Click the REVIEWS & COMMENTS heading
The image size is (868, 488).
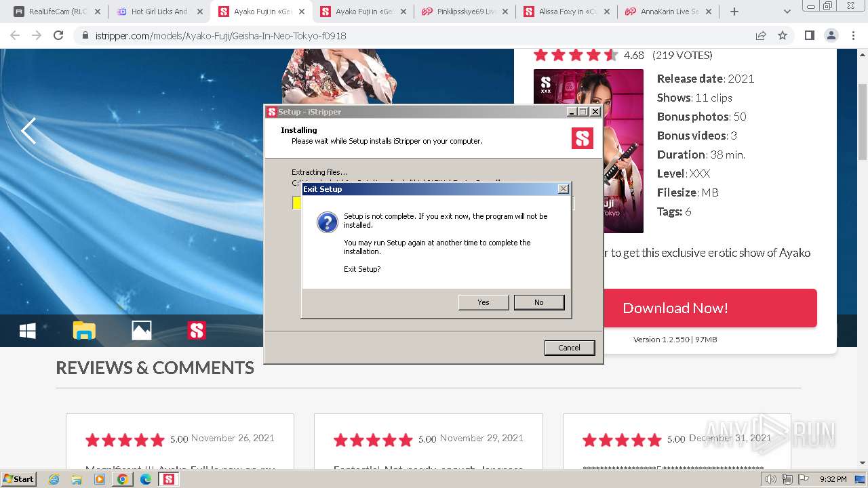(x=155, y=368)
